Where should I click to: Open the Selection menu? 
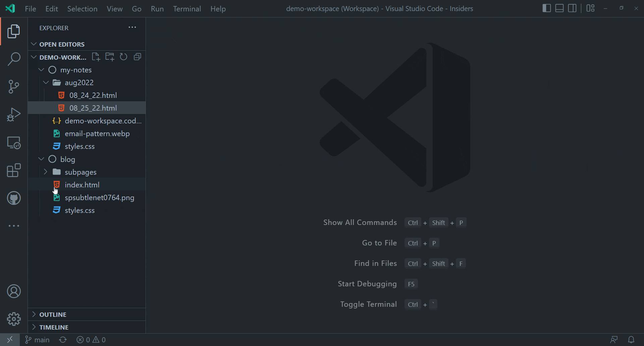(82, 9)
